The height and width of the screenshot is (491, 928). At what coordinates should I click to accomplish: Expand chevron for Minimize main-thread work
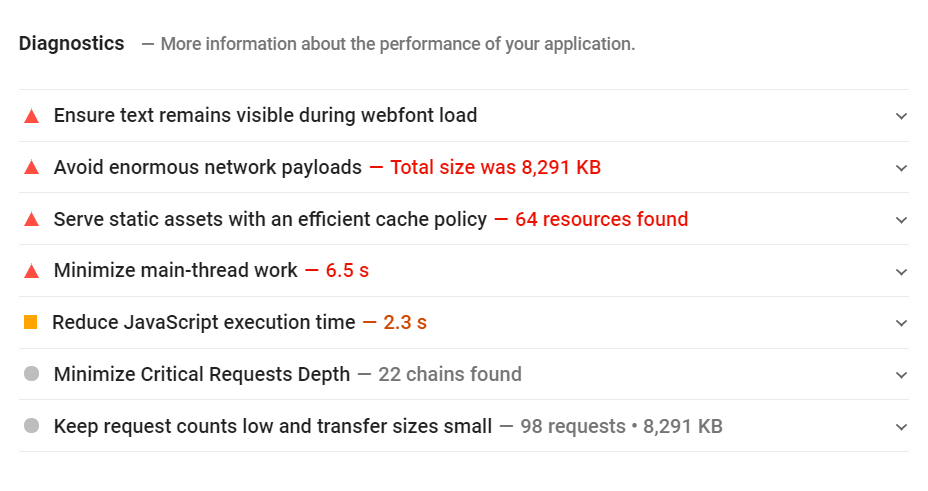point(901,272)
